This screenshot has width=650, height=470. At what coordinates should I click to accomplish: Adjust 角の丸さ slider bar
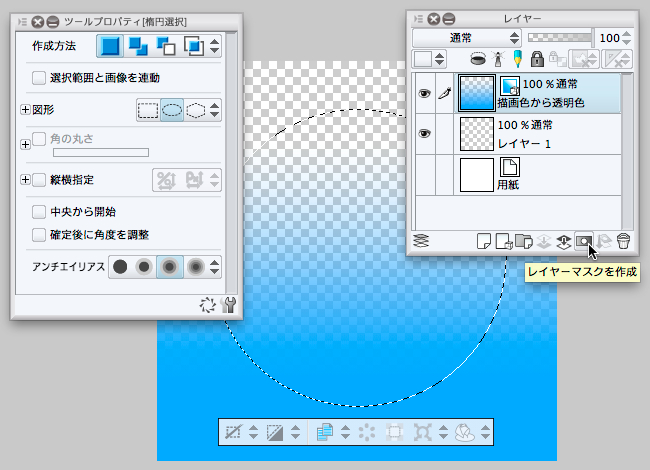101,153
